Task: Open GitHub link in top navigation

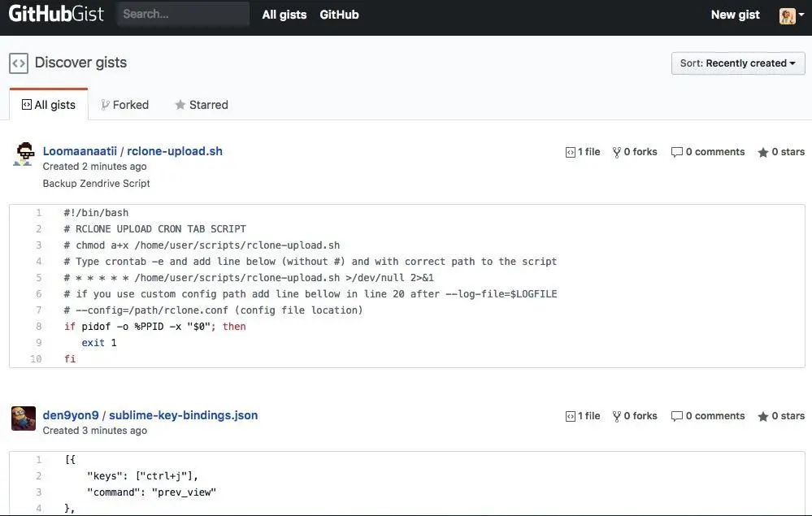Action: point(339,15)
